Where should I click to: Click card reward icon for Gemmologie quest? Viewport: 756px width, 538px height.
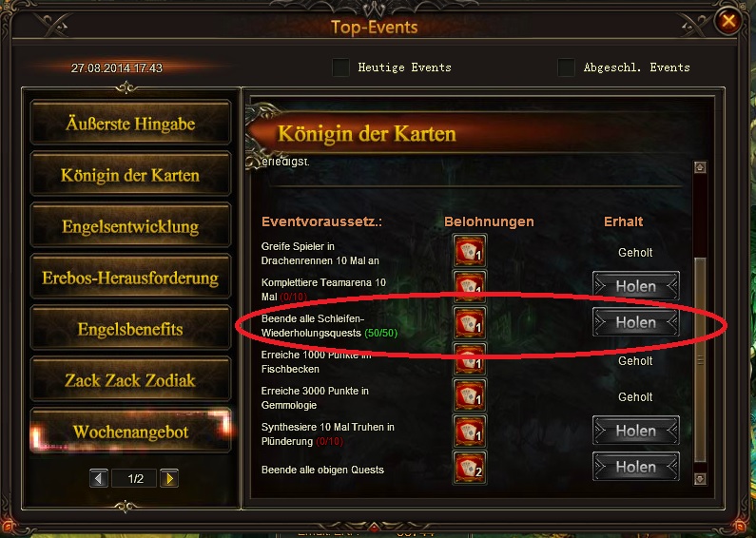tap(469, 394)
